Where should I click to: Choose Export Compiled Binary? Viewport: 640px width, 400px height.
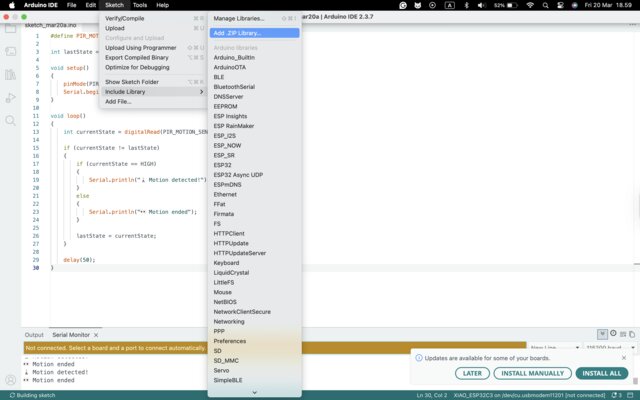point(153,58)
